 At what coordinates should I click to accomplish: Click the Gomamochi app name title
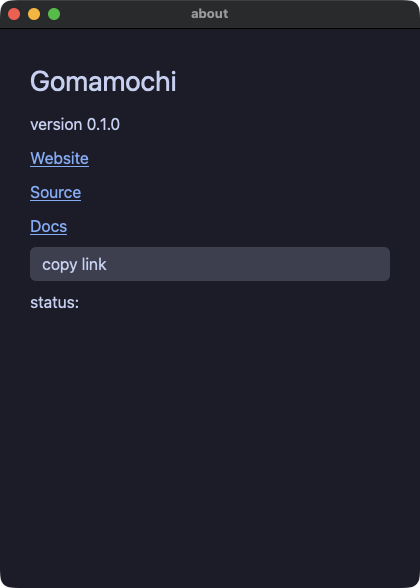[103, 81]
